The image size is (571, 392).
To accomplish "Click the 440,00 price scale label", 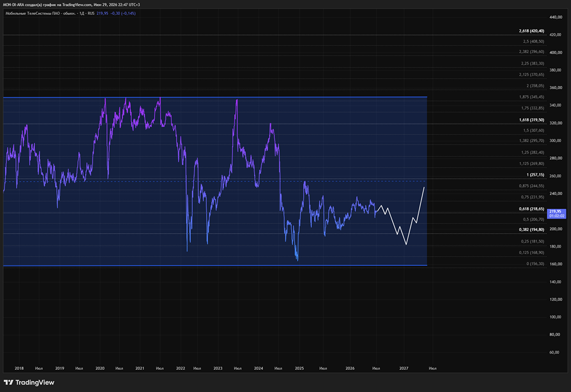I will click(x=556, y=17).
